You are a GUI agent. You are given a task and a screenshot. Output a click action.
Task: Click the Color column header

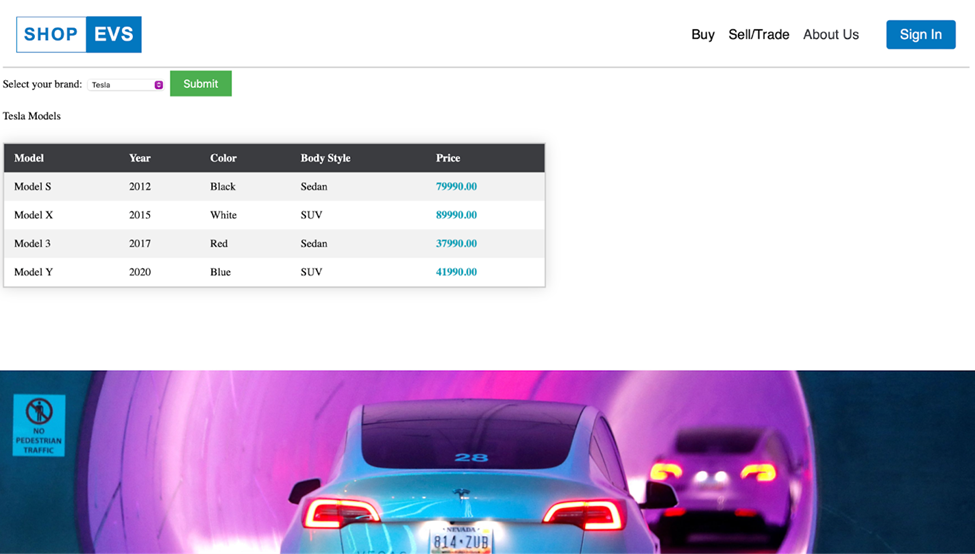coord(223,158)
